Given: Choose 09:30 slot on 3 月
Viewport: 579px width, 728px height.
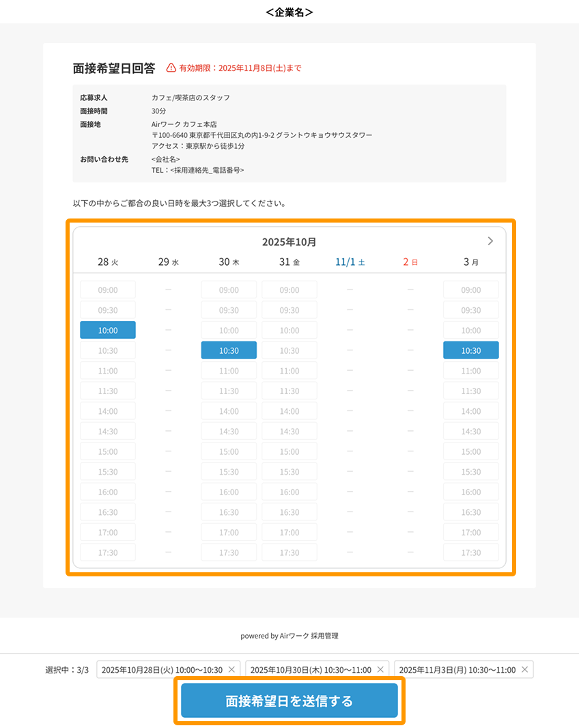Looking at the screenshot, I should tap(471, 310).
